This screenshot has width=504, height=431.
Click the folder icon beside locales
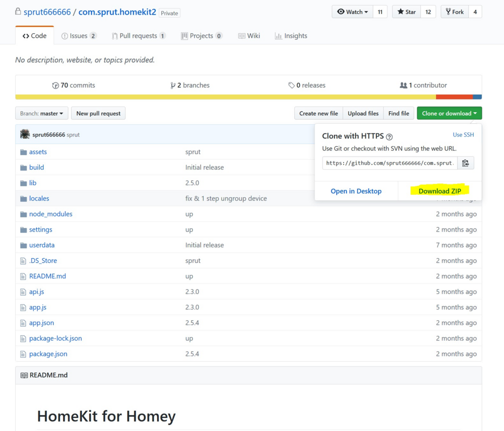[23, 199]
